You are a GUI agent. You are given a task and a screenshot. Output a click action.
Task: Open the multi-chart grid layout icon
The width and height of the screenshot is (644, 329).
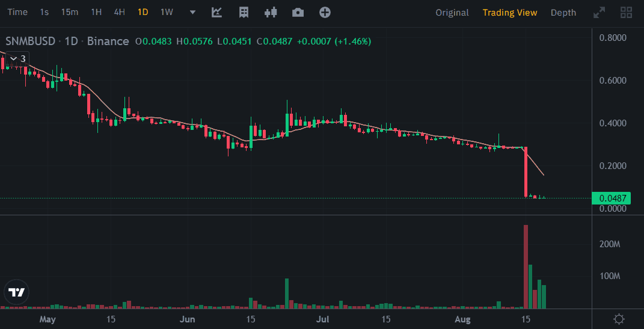[x=626, y=12]
